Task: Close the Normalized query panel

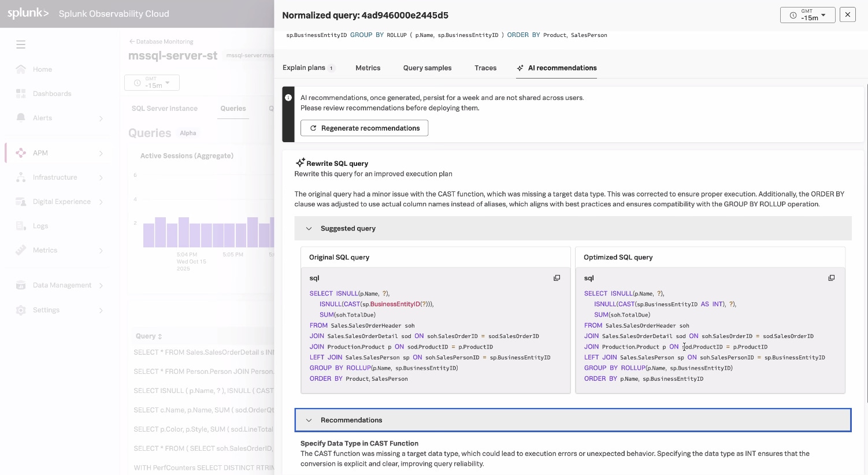Action: pyautogui.click(x=847, y=15)
